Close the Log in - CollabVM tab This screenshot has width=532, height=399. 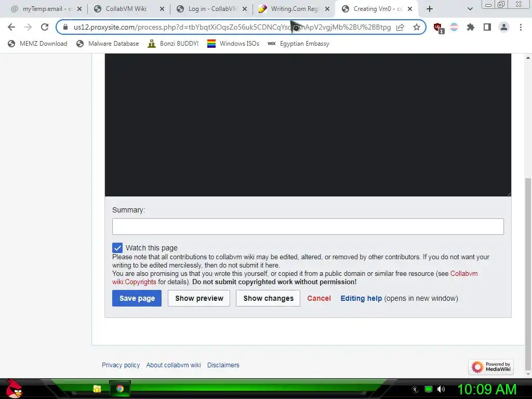coord(245,9)
